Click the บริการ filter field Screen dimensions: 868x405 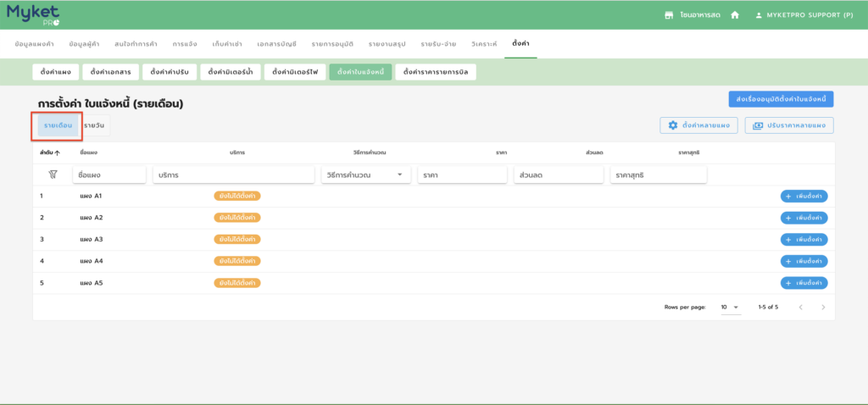[234, 175]
